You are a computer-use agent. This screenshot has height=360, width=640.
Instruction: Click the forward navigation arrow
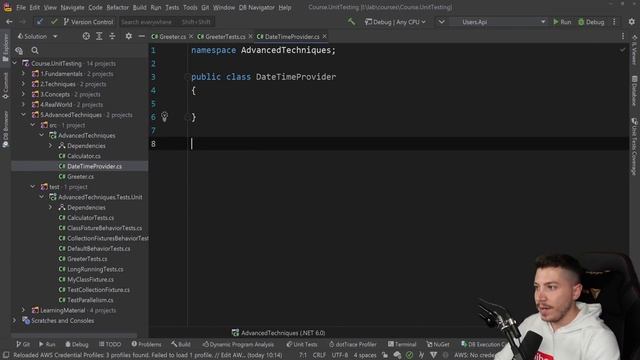pos(22,22)
